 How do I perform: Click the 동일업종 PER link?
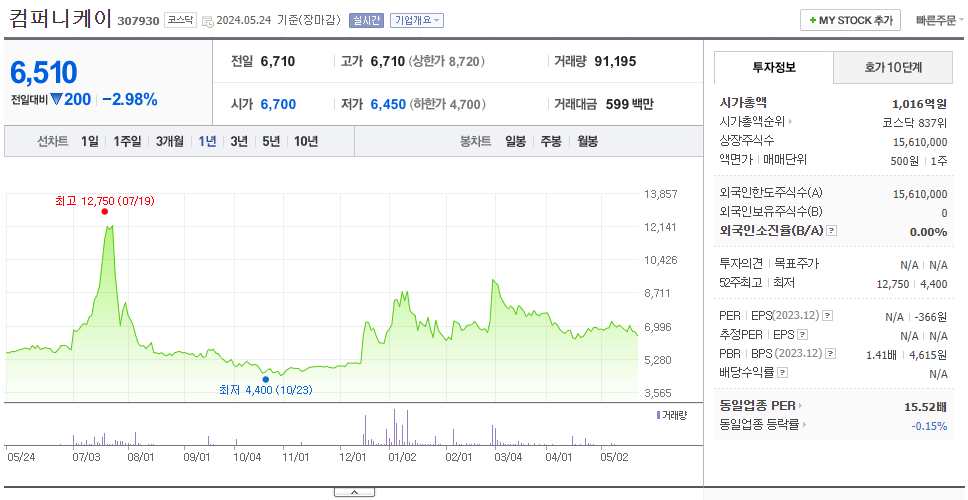pos(757,406)
